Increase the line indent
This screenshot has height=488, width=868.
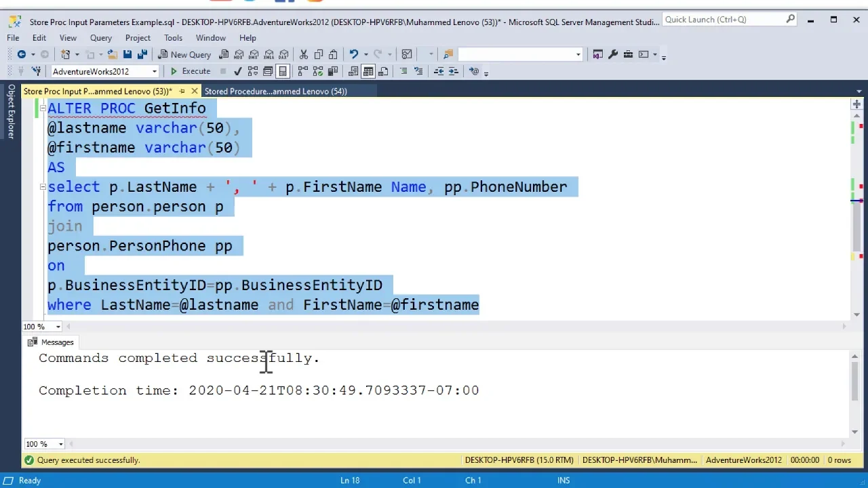tap(454, 71)
